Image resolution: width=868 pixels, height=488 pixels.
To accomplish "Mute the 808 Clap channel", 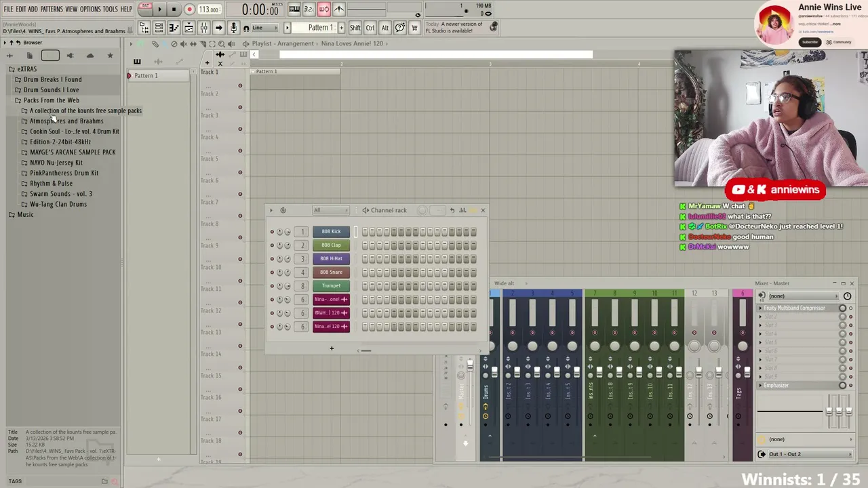I will click(x=272, y=245).
